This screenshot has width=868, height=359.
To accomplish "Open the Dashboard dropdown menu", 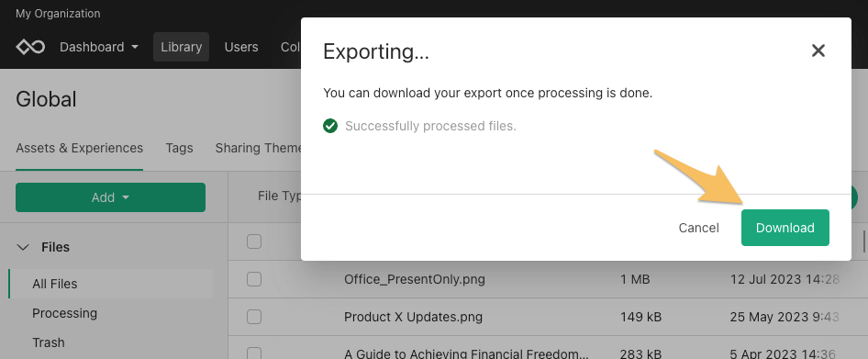I will click(99, 47).
